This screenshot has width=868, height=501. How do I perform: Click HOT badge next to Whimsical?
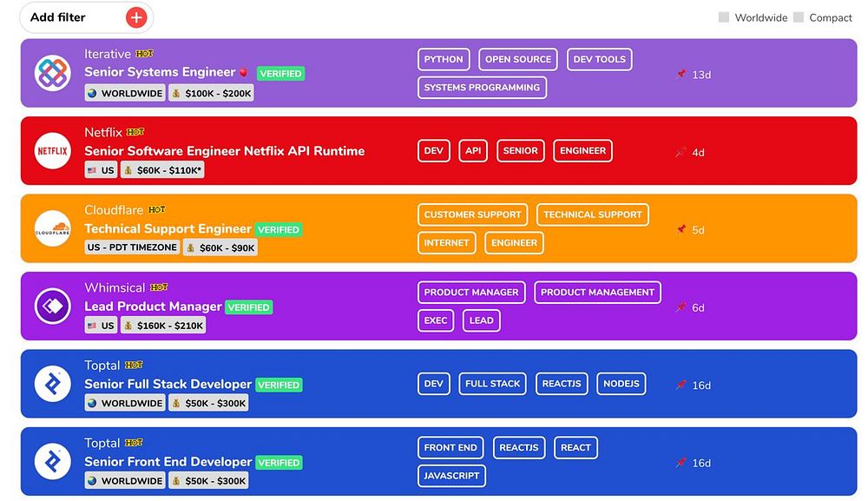(158, 287)
